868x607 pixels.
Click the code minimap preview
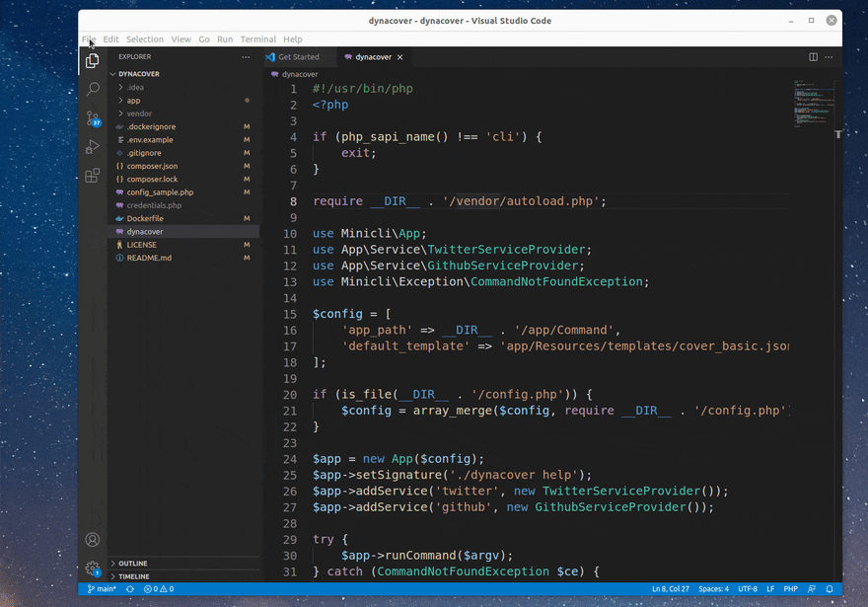[x=813, y=104]
